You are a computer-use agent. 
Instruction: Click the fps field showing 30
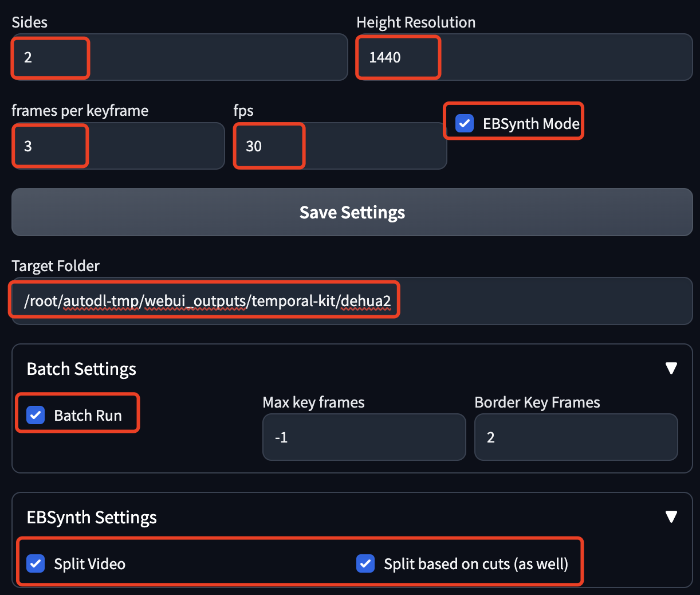pos(269,146)
